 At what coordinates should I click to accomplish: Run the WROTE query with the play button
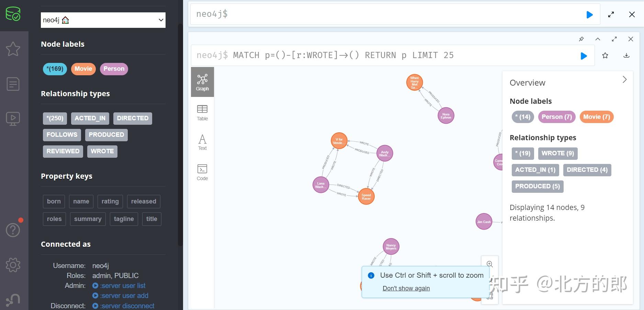click(x=584, y=55)
